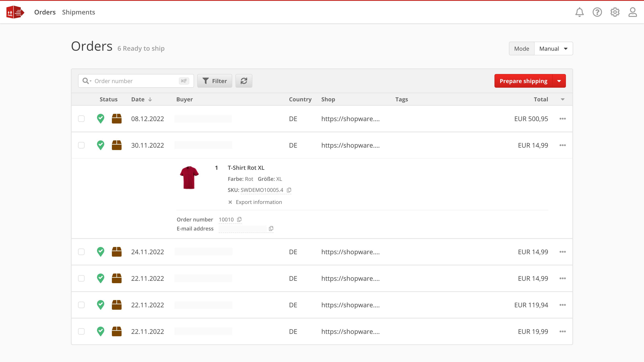Viewport: 644px width, 362px height.
Task: Open the Mode Manual dropdown
Action: pos(553,48)
